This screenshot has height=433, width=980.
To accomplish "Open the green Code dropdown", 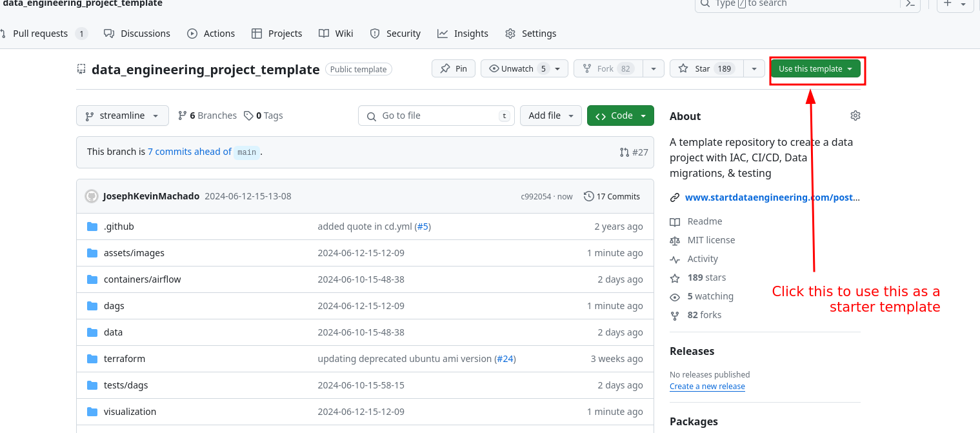I will pos(621,116).
